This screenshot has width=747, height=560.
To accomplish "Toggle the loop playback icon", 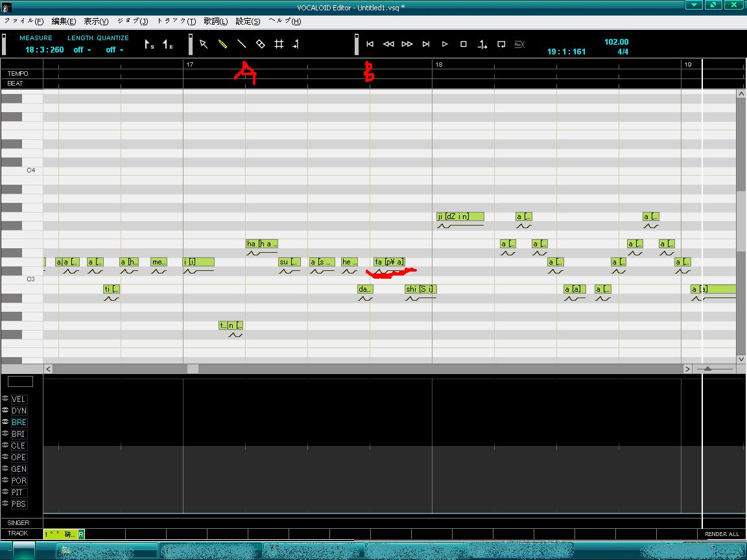I will (501, 44).
